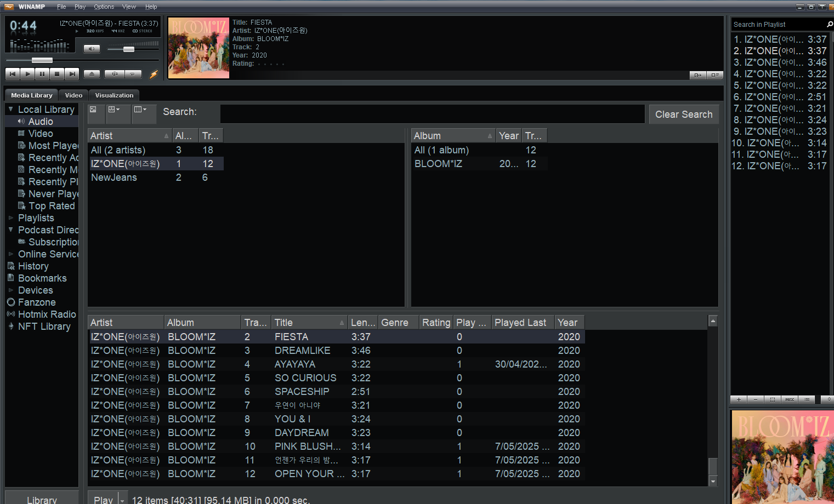834x504 pixels.
Task: Open the Bookmarks item
Action: tap(42, 278)
